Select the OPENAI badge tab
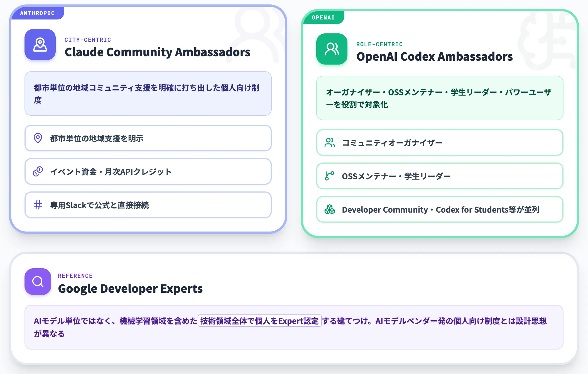This screenshot has height=374, width=588. 323,18
